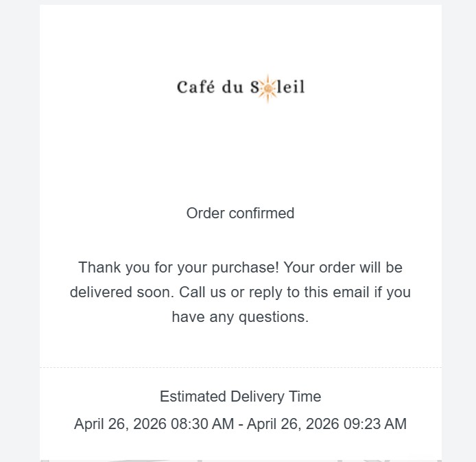
Task: Click the "delivered soon." text
Action: tap(122, 292)
